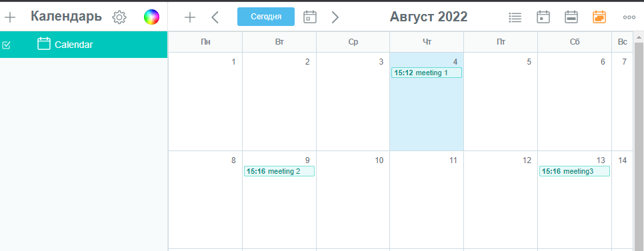
Task: Open date picker calendar icon
Action: click(x=310, y=17)
